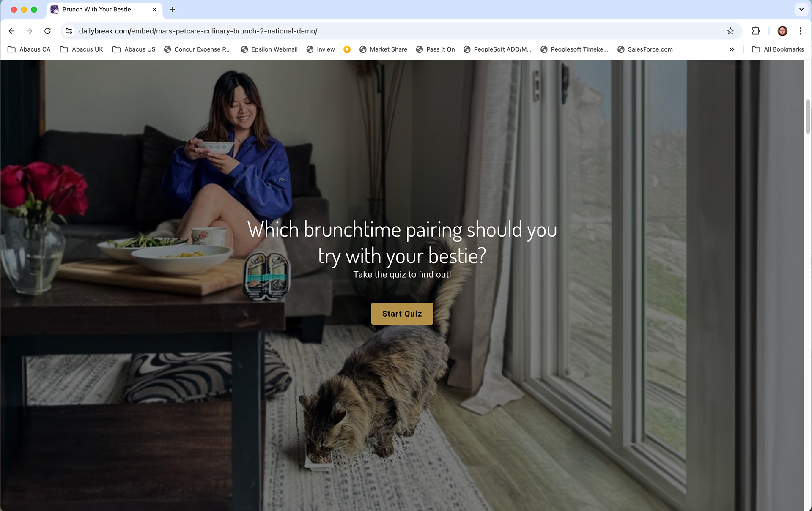View site information icon in address bar
The image size is (812, 511).
[69, 31]
